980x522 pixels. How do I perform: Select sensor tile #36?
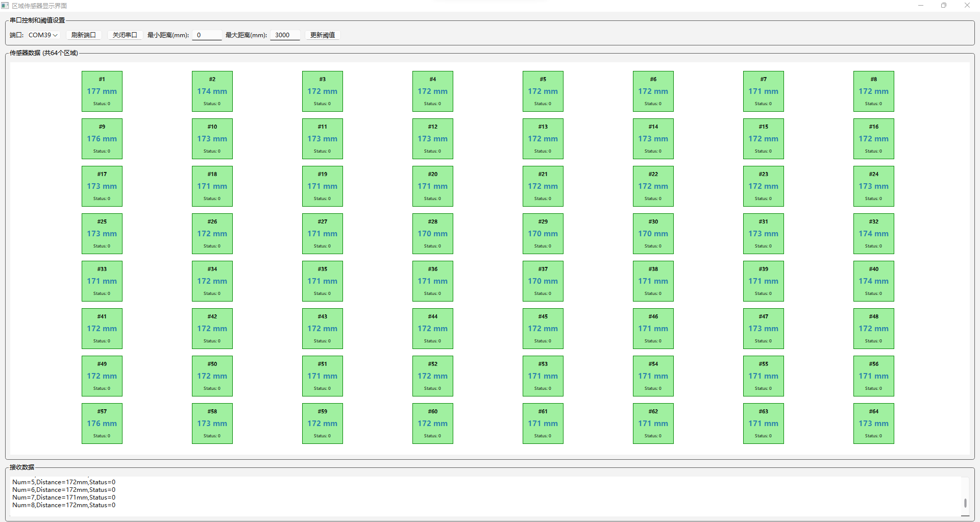click(x=433, y=281)
